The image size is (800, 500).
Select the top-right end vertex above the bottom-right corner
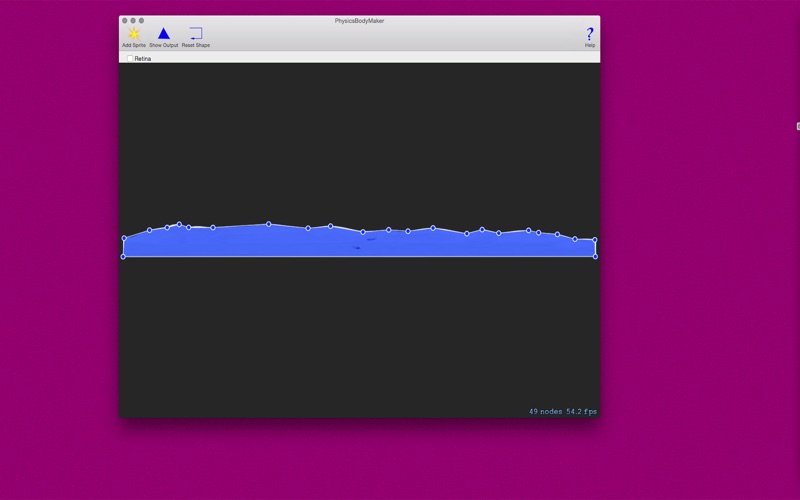595,240
